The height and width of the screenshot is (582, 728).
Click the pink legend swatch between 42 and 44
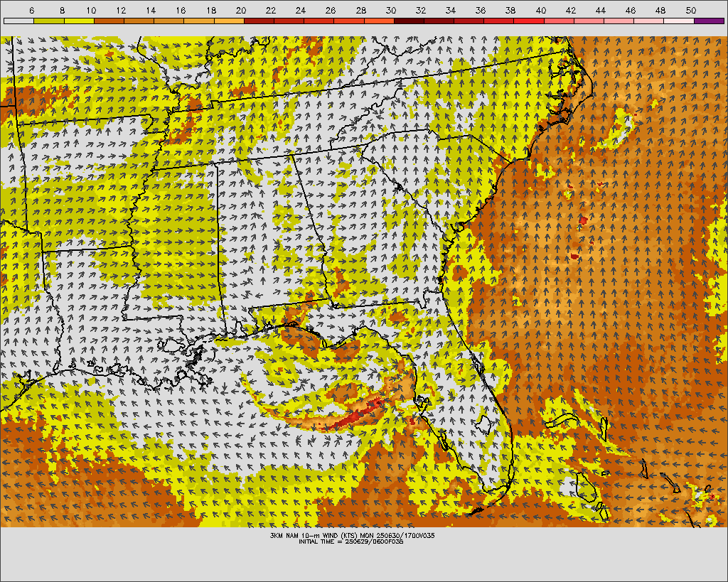tap(589, 21)
